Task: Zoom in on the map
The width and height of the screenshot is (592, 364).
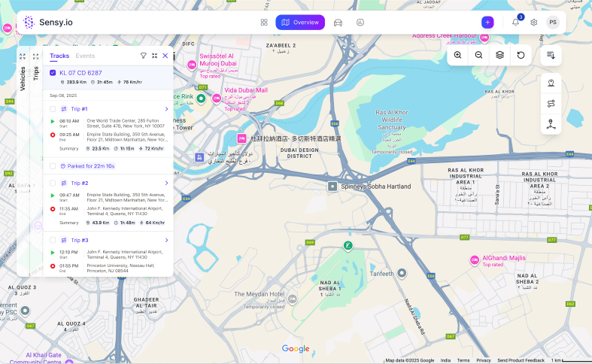Action: click(x=458, y=55)
